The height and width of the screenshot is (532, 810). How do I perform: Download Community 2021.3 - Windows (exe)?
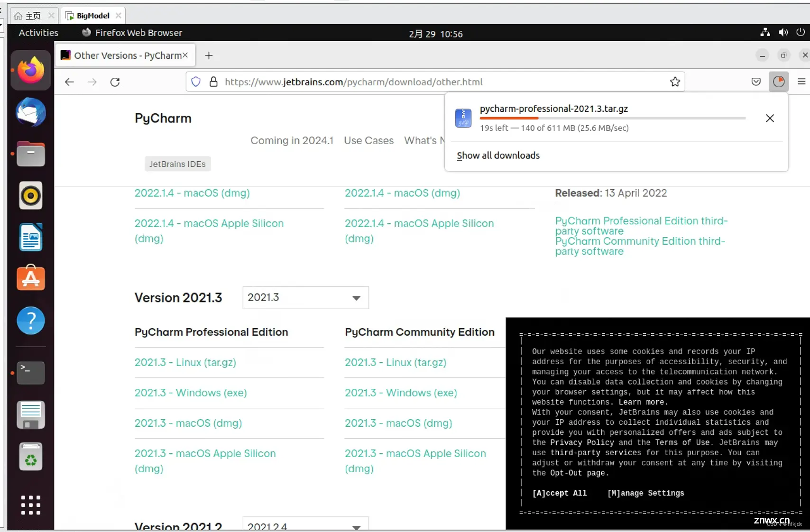(x=401, y=393)
